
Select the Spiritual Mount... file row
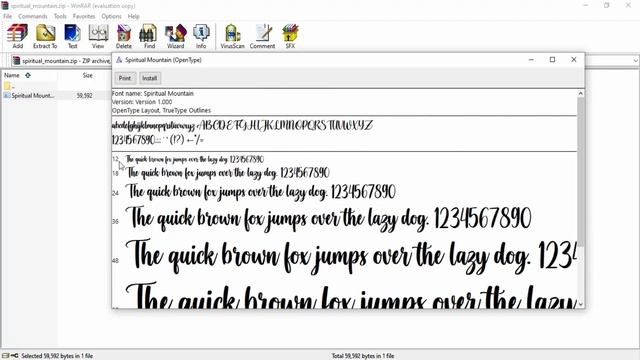(x=55, y=96)
